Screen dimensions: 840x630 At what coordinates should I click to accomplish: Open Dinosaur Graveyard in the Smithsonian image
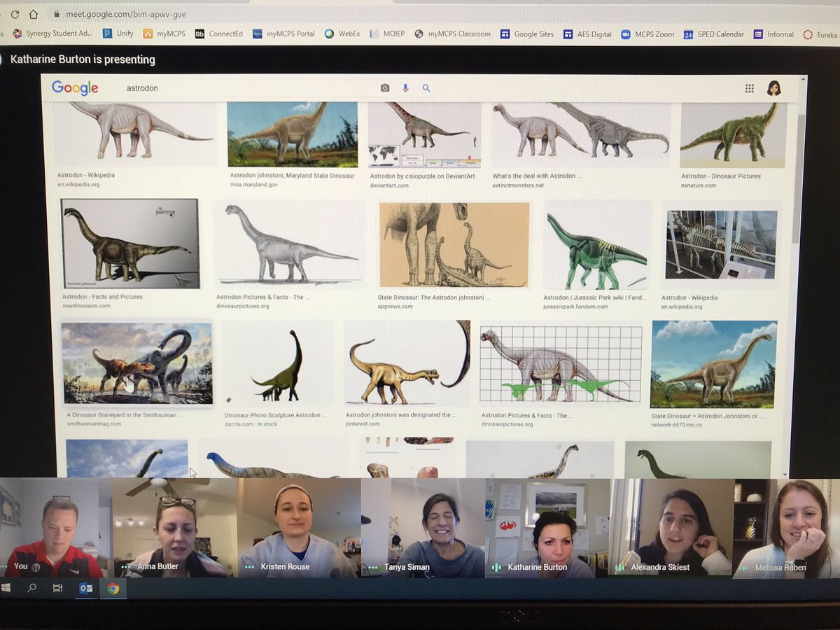(x=137, y=363)
